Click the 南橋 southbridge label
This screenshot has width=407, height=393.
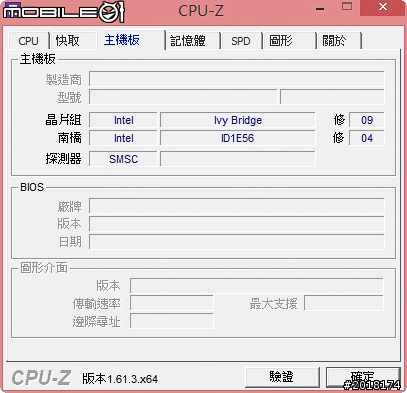69,138
